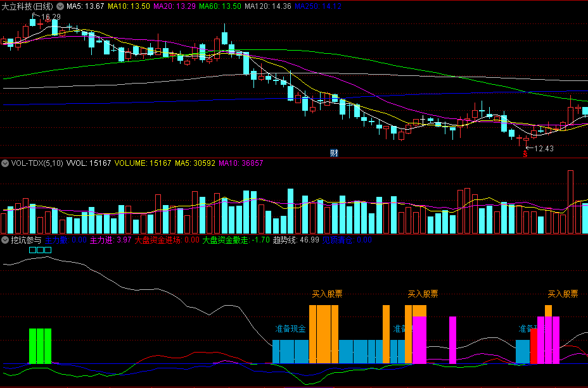Image resolution: width=588 pixels, height=388 pixels.
Task: Click the VOLUME: 15167 value
Action: [x=143, y=163]
